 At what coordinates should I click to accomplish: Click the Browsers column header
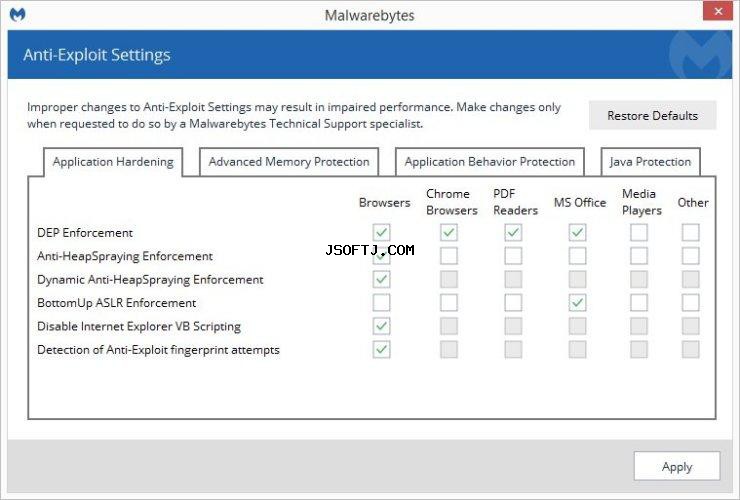384,203
